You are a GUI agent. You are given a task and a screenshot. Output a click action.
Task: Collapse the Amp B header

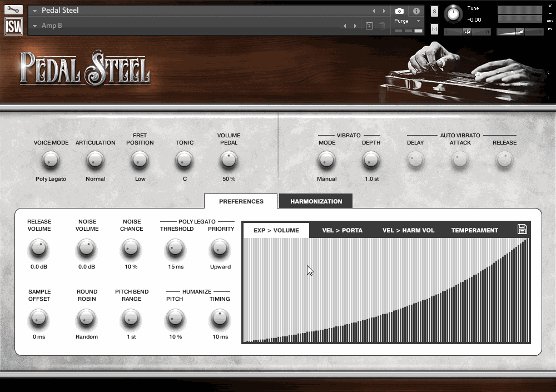click(x=34, y=26)
